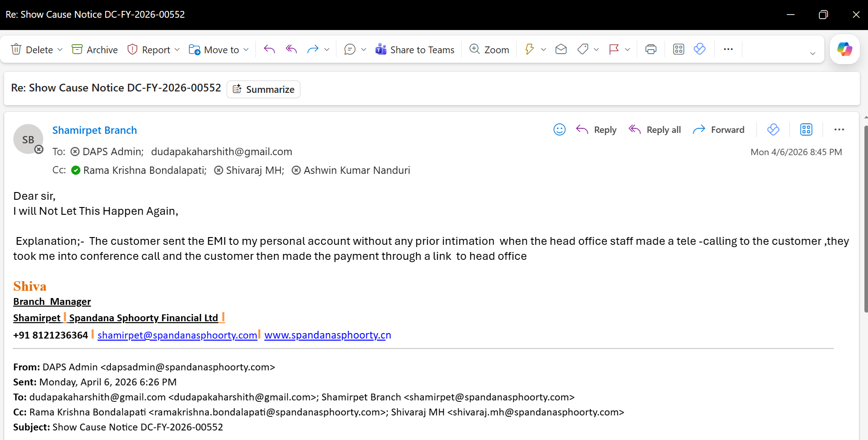Toggle the flag on this message
The height and width of the screenshot is (440, 868).
(x=614, y=50)
